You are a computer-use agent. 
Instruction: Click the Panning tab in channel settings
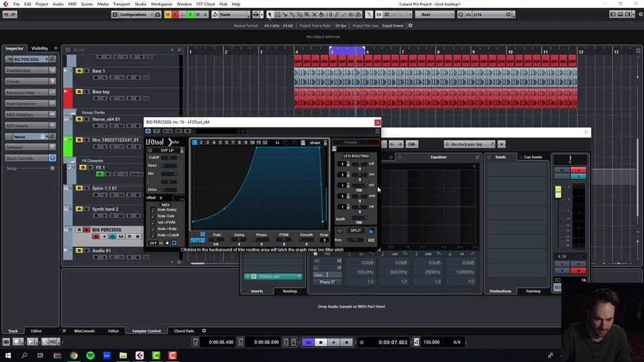coord(533,291)
